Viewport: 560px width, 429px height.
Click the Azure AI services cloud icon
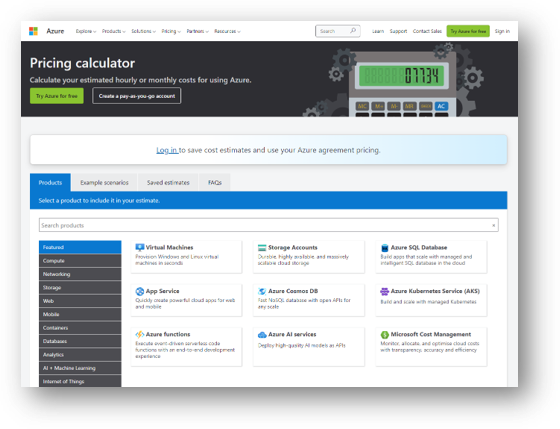pyautogui.click(x=262, y=335)
